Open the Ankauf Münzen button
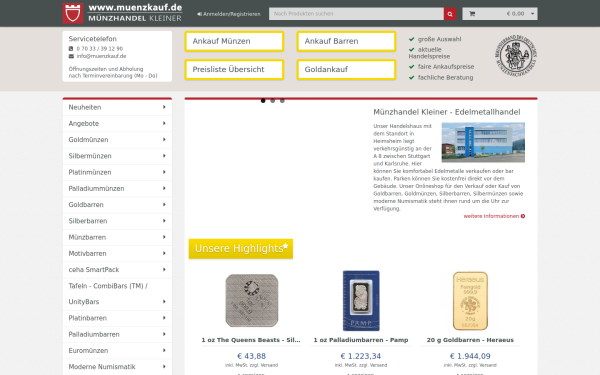Image resolution: width=600 pixels, height=375 pixels. click(234, 41)
